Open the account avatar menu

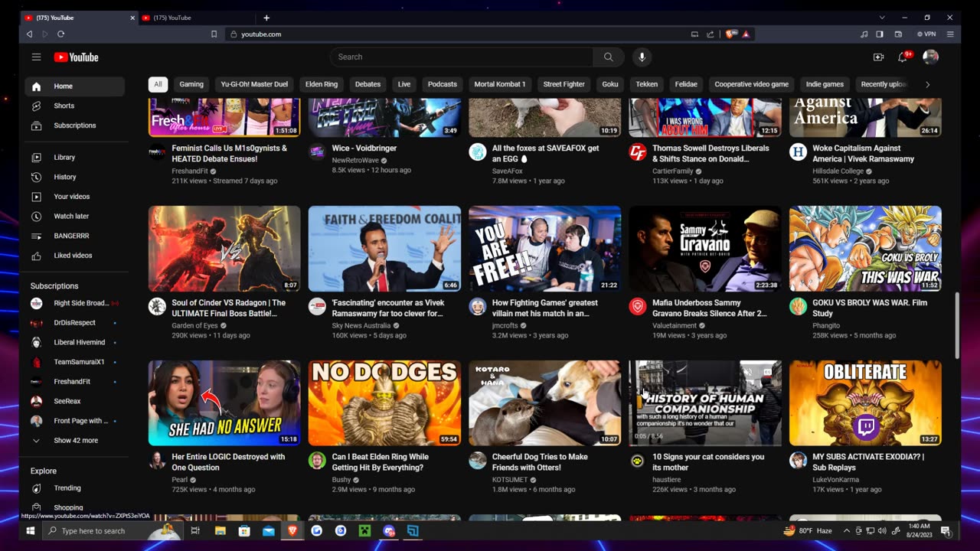(930, 57)
